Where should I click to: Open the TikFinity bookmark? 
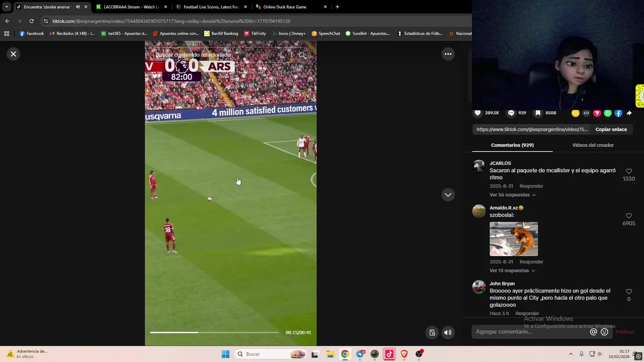(x=255, y=34)
